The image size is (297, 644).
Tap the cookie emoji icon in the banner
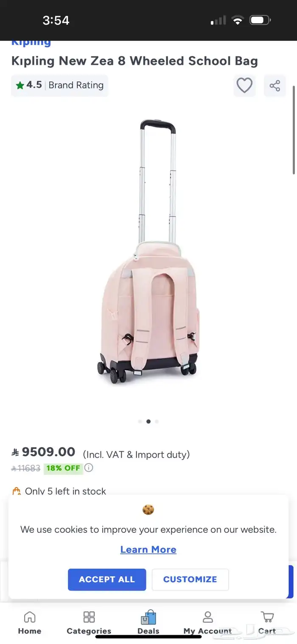click(x=148, y=510)
